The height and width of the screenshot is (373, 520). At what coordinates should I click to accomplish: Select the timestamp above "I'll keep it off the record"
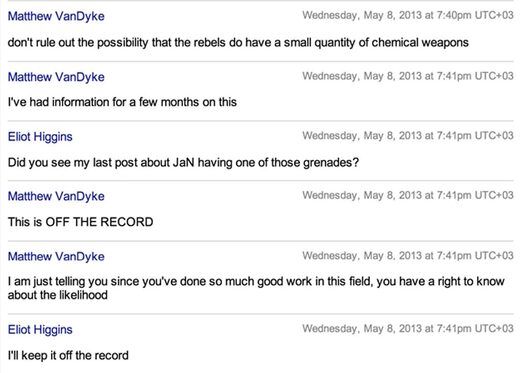click(408, 329)
